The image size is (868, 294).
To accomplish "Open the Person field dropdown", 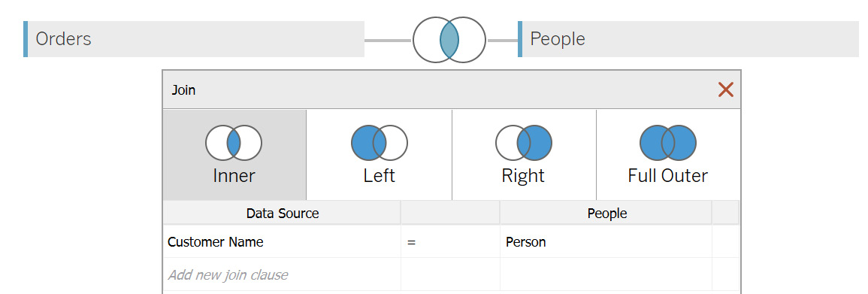I will [x=606, y=242].
